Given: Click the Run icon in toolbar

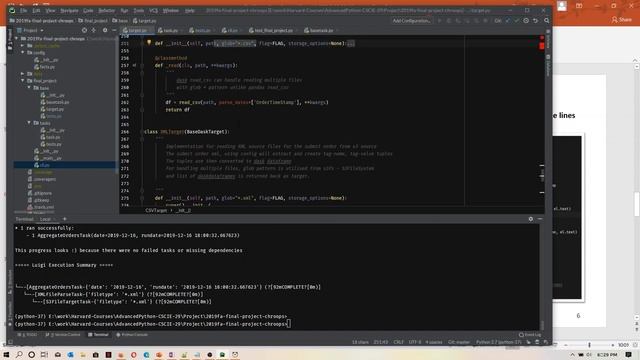Looking at the screenshot, I should (x=440, y=20).
